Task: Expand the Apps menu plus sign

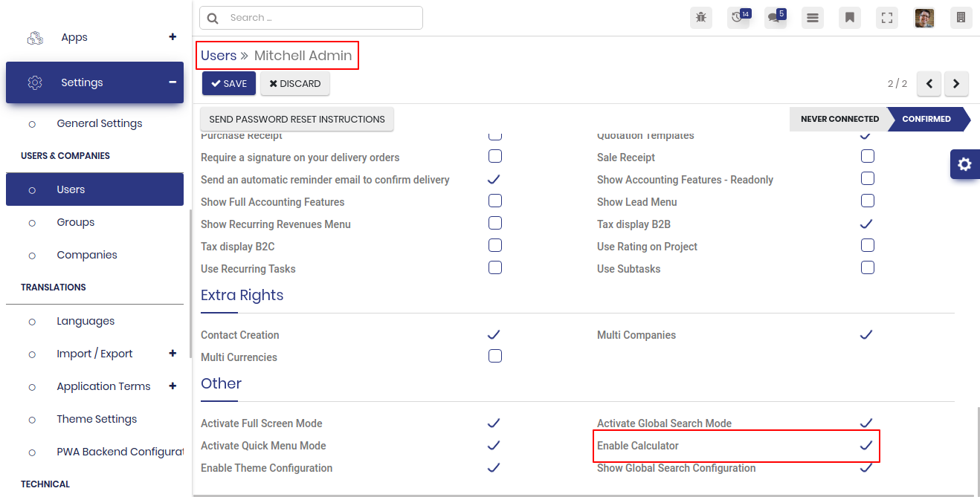Action: tap(173, 37)
